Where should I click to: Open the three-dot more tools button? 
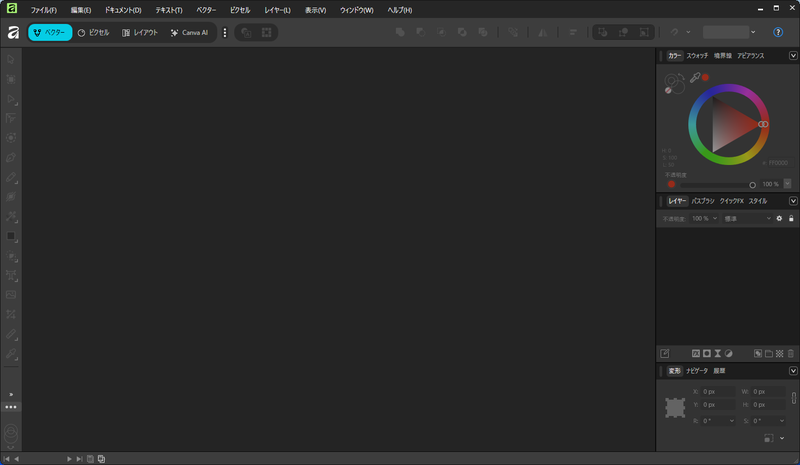tap(11, 407)
